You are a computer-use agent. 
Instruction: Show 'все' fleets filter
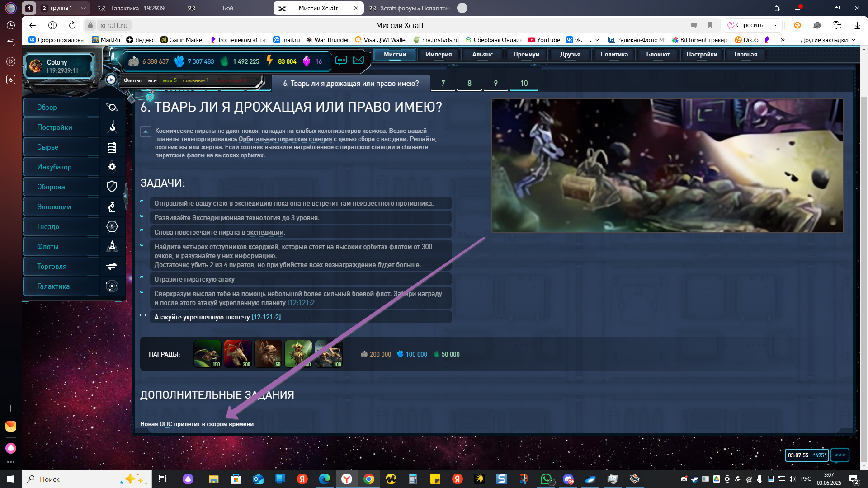point(152,80)
